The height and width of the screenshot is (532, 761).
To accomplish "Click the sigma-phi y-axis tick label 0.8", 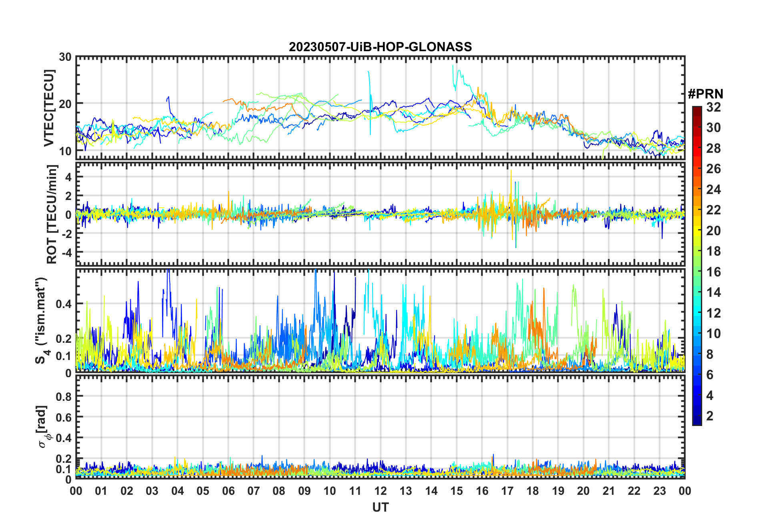I will tap(64, 396).
